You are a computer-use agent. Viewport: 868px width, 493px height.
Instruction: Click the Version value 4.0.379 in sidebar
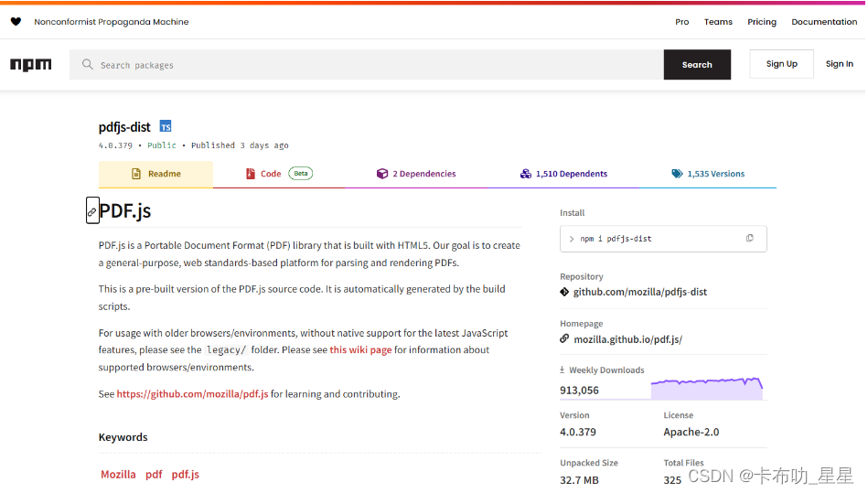pyautogui.click(x=578, y=432)
